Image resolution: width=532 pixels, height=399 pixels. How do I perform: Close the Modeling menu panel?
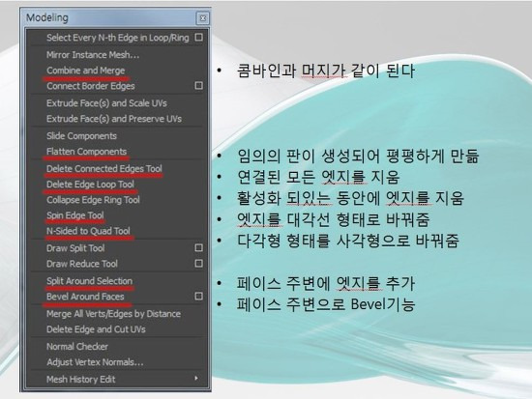coord(203,18)
